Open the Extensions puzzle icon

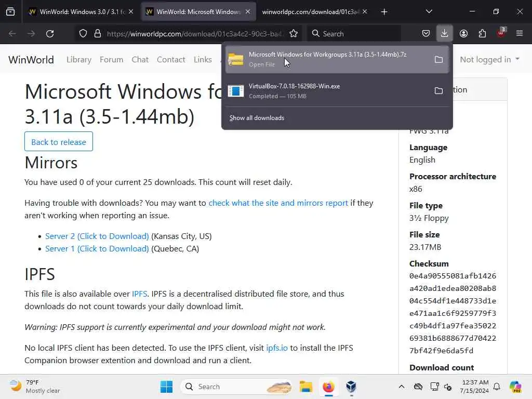point(482,33)
